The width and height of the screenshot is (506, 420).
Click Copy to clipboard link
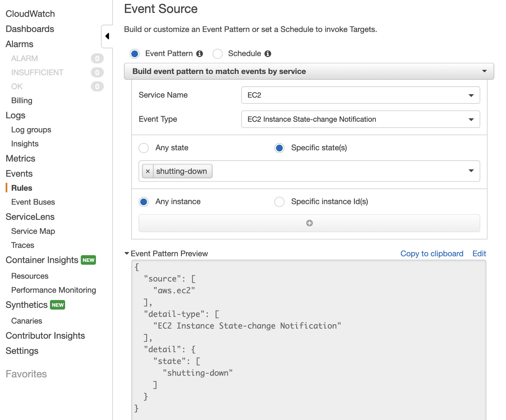(432, 254)
